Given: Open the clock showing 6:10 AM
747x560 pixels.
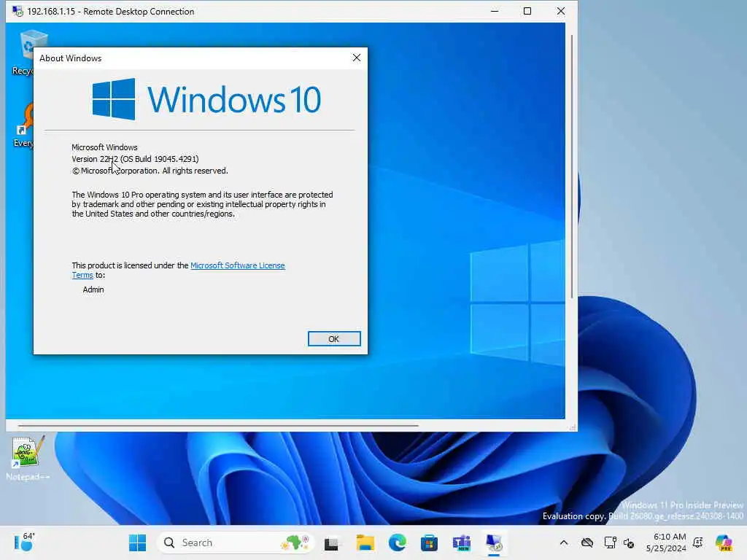Looking at the screenshot, I should click(666, 542).
